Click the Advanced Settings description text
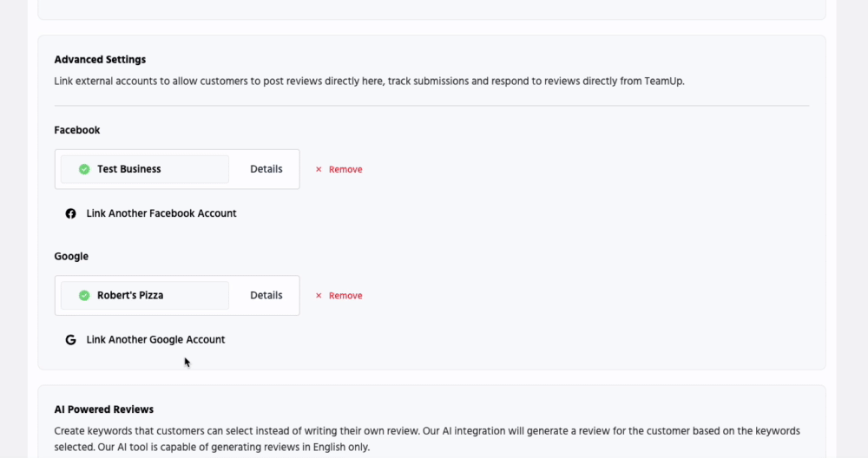This screenshot has height=458, width=868. (x=369, y=82)
